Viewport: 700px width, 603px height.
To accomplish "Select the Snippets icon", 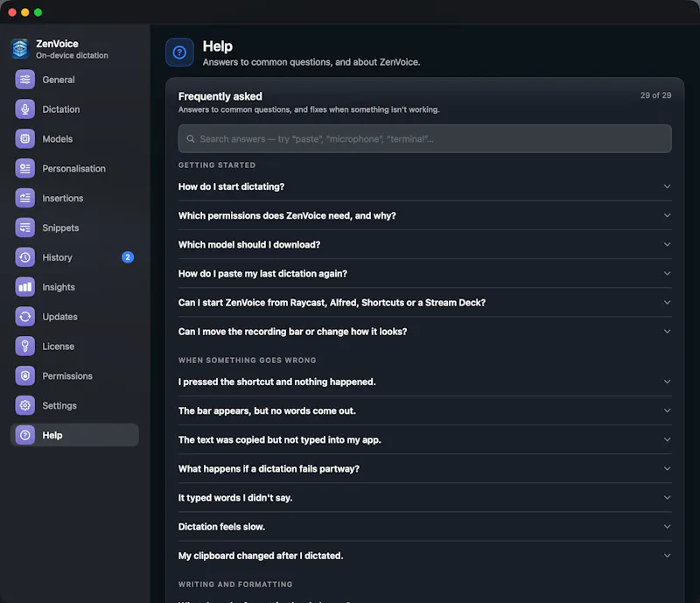I will [25, 228].
